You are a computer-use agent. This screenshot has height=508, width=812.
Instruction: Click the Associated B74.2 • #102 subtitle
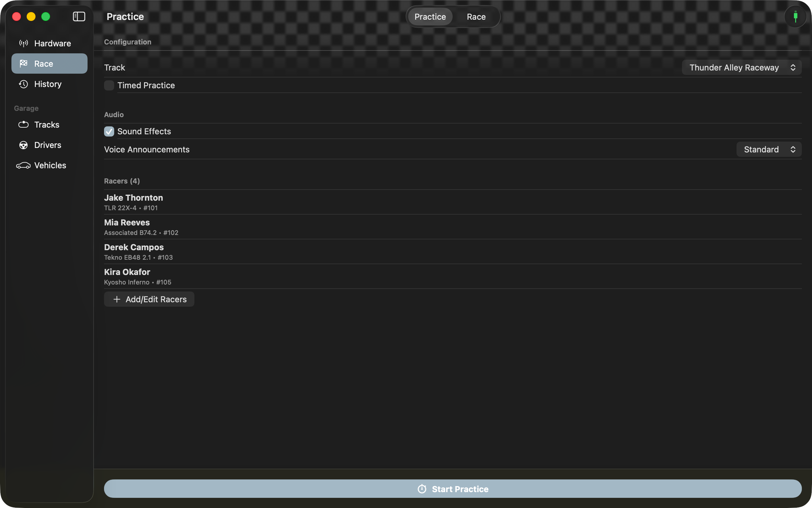pyautogui.click(x=141, y=232)
